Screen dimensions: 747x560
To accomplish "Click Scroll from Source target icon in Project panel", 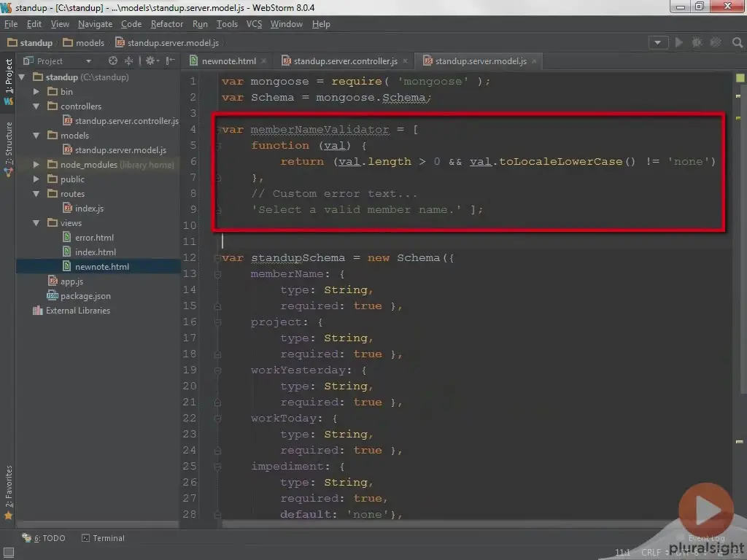I will coord(113,61).
